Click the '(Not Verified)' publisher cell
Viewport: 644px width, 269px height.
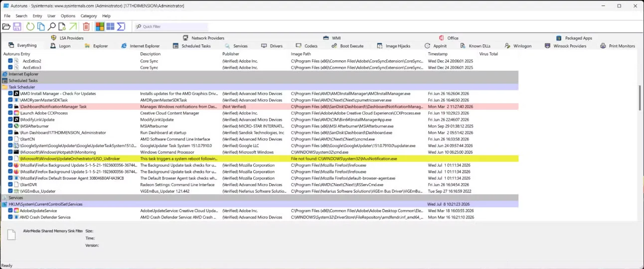(234, 106)
